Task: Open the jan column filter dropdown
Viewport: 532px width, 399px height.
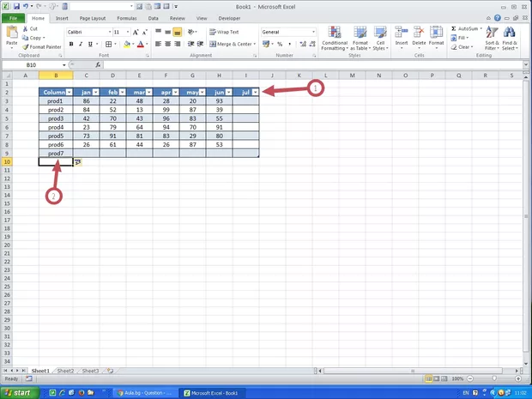Action: click(x=96, y=93)
